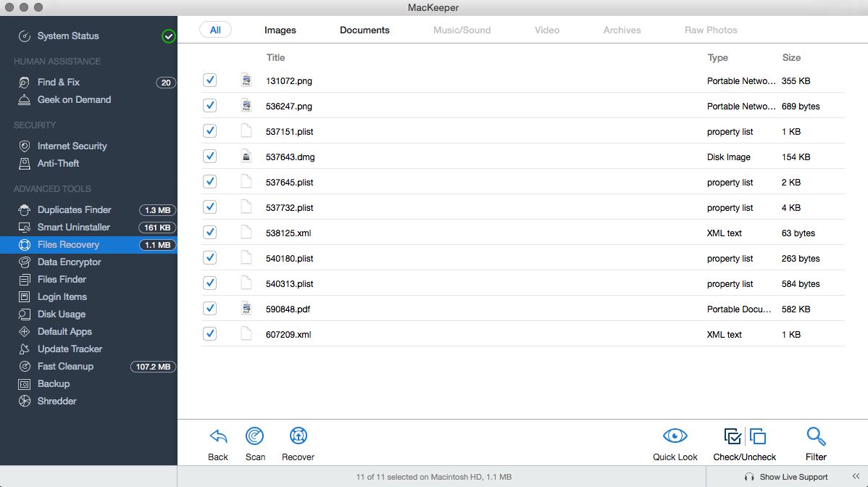The width and height of the screenshot is (868, 487).
Task: Open Smart Uninstaller icon
Action: pyautogui.click(x=25, y=228)
